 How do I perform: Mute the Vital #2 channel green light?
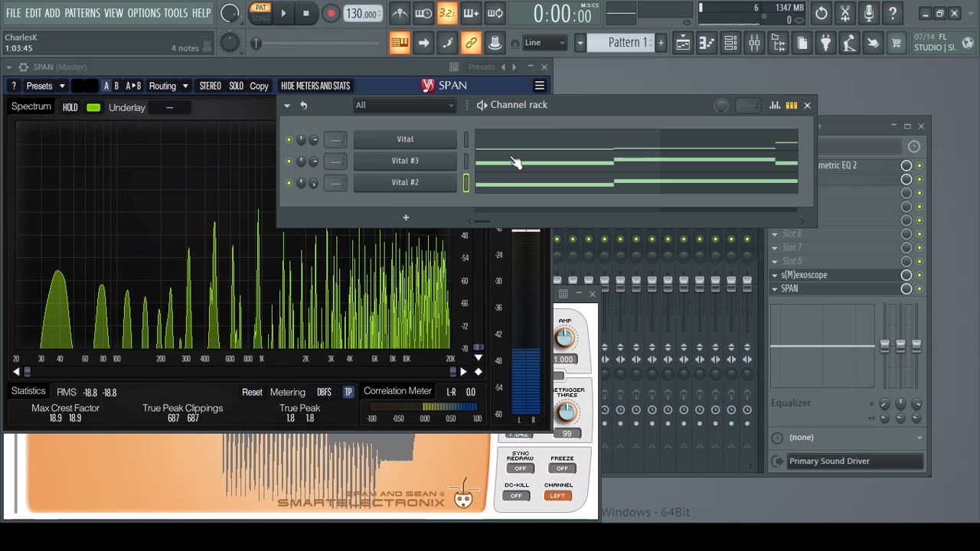pos(289,183)
